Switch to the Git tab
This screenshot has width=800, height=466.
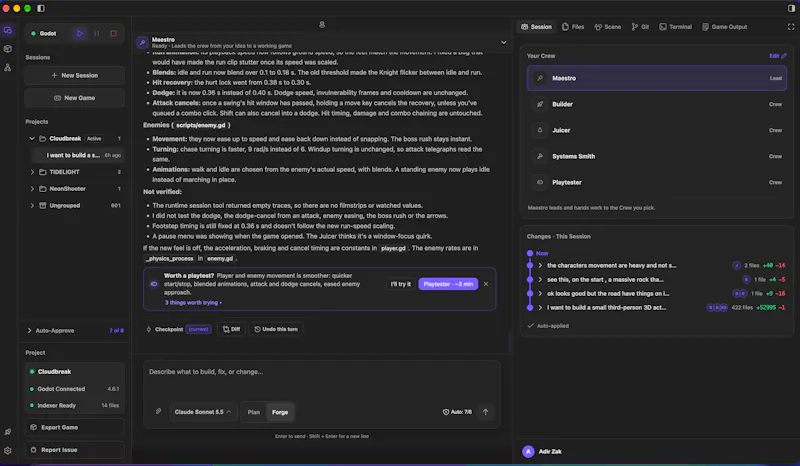click(x=640, y=27)
